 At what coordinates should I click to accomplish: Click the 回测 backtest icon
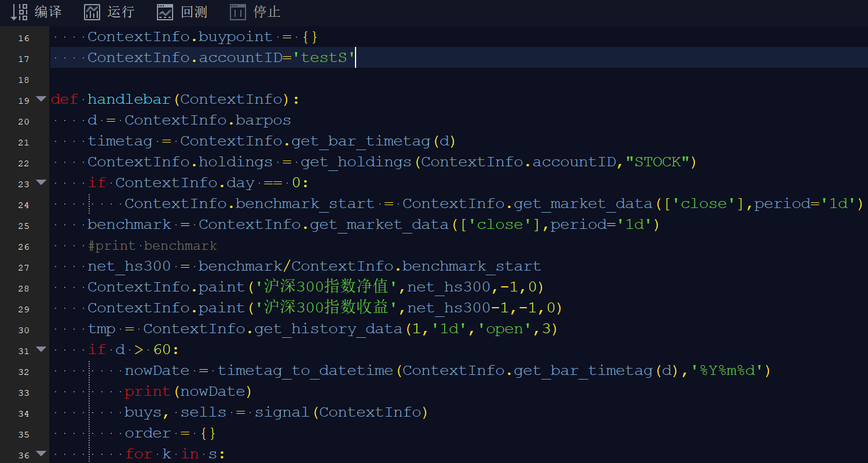pos(165,12)
